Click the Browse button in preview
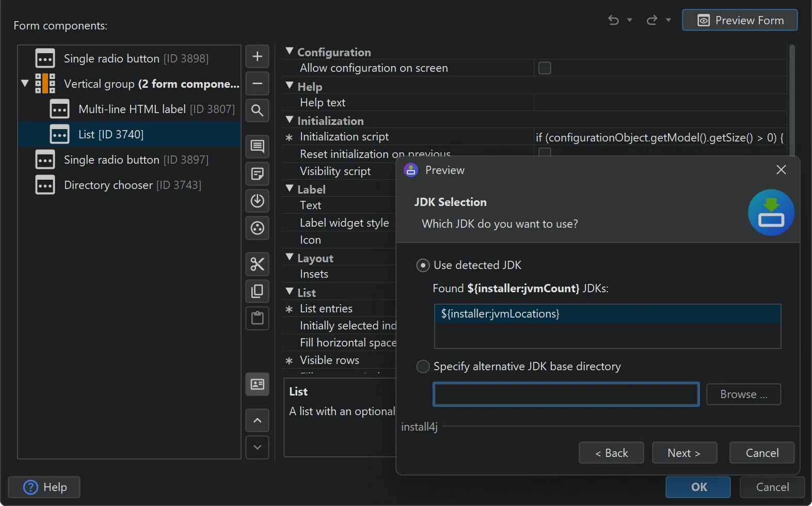This screenshot has width=812, height=506. coord(743,394)
